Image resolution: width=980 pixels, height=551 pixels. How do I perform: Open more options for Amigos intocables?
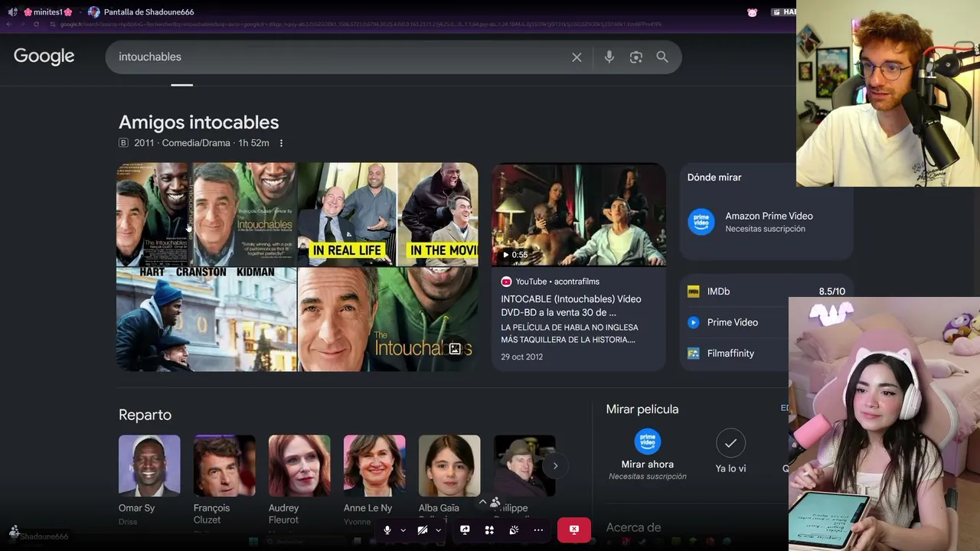pyautogui.click(x=281, y=143)
